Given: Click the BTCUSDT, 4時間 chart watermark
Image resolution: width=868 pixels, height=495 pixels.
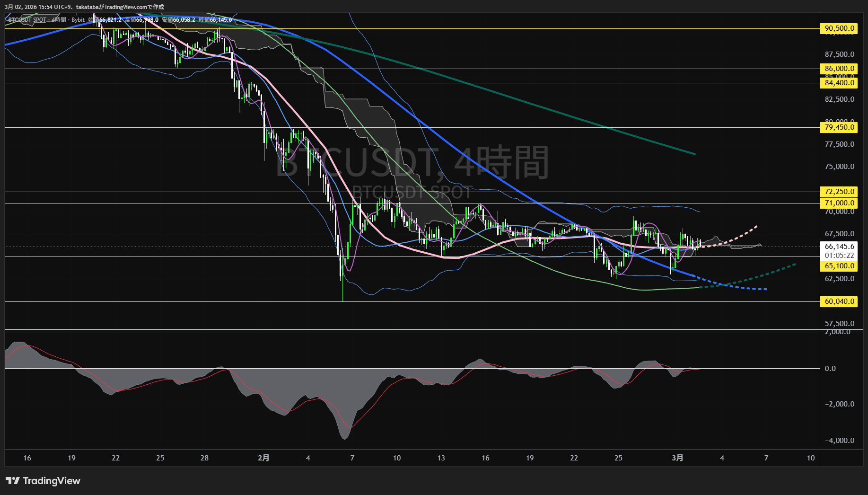Looking at the screenshot, I should [x=412, y=162].
